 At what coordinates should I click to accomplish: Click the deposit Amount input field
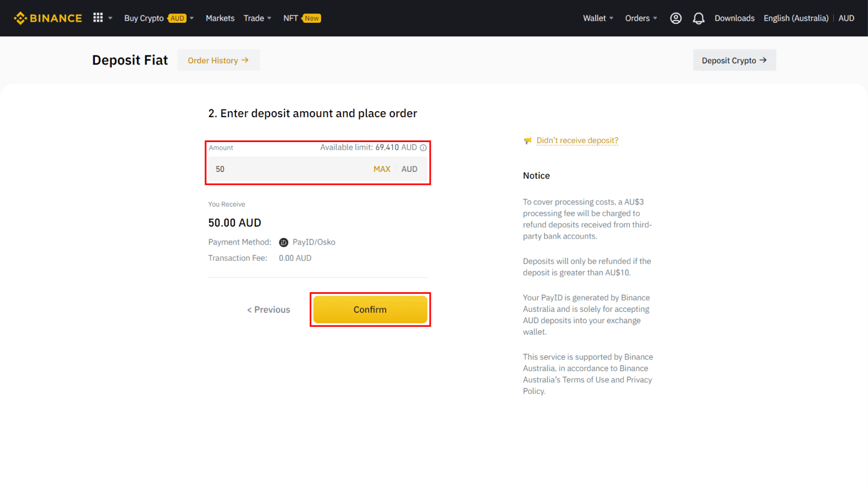point(288,169)
